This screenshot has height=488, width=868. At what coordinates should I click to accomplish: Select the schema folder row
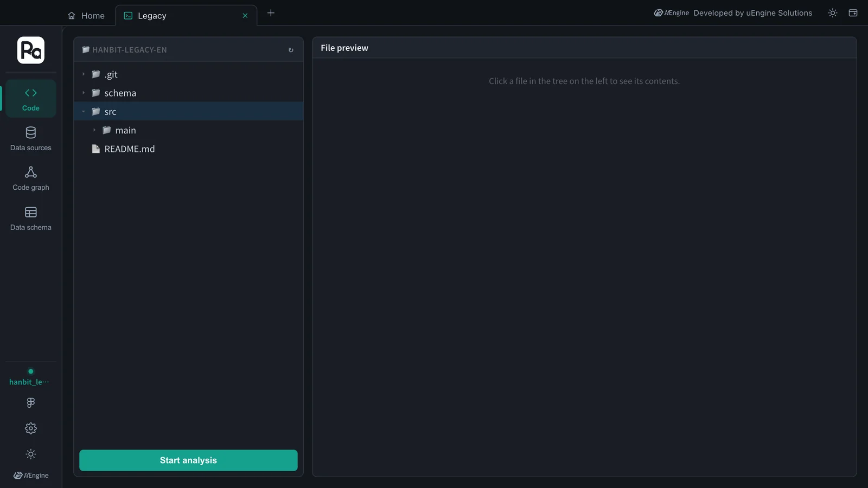(x=188, y=93)
